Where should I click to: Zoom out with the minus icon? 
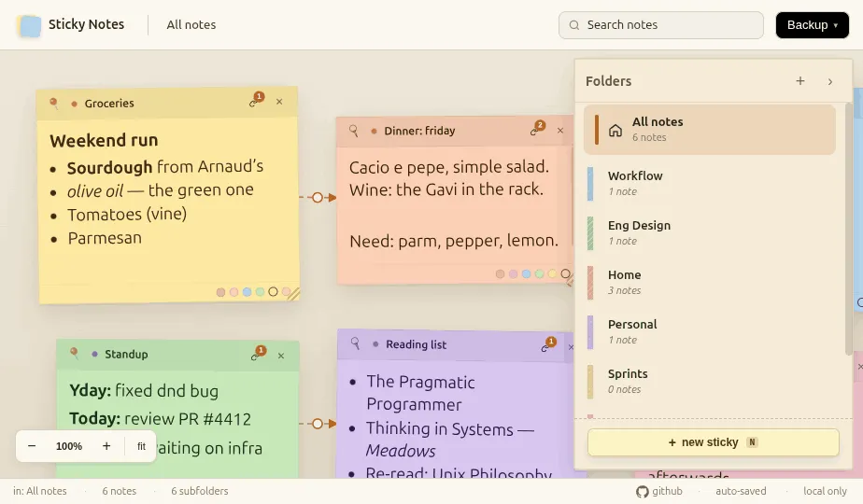pos(32,446)
